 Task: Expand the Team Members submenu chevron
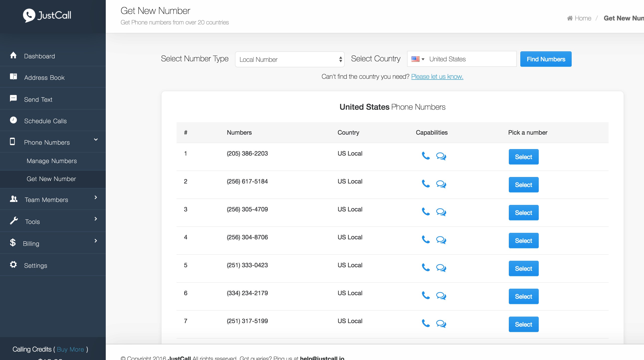point(96,197)
